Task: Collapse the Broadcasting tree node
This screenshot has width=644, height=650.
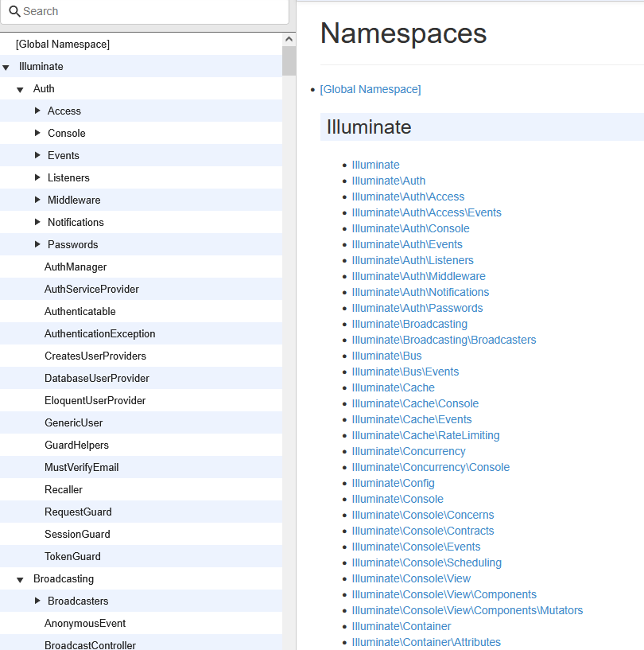Action: tap(20, 579)
